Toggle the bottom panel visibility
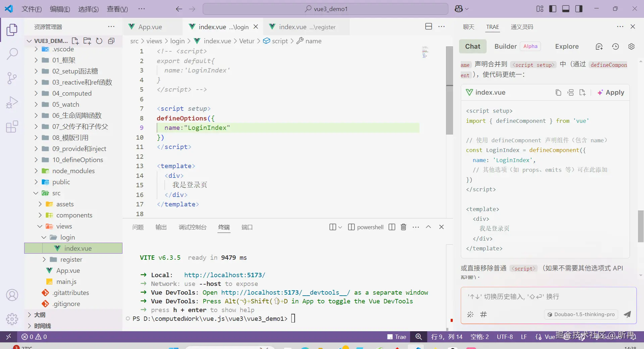The height and width of the screenshot is (349, 644). tap(566, 9)
